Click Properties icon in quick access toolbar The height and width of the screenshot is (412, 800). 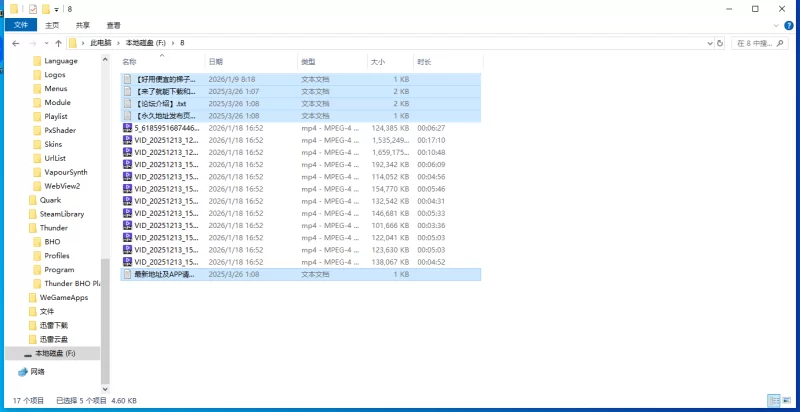(33, 9)
